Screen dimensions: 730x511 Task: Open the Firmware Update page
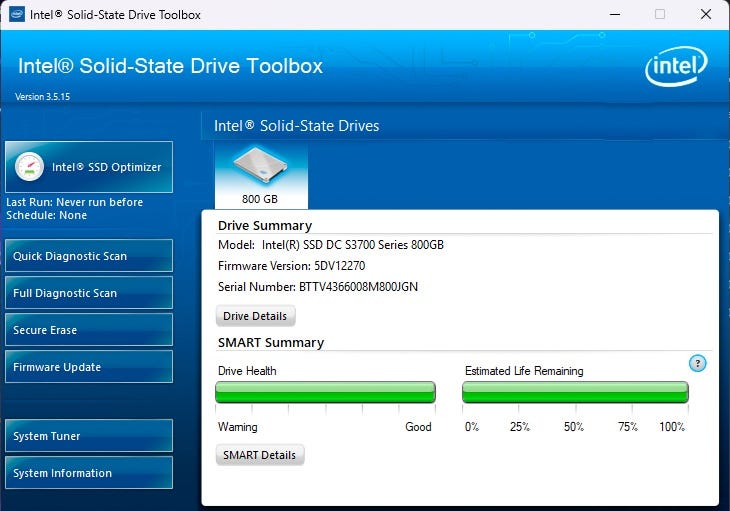[89, 367]
